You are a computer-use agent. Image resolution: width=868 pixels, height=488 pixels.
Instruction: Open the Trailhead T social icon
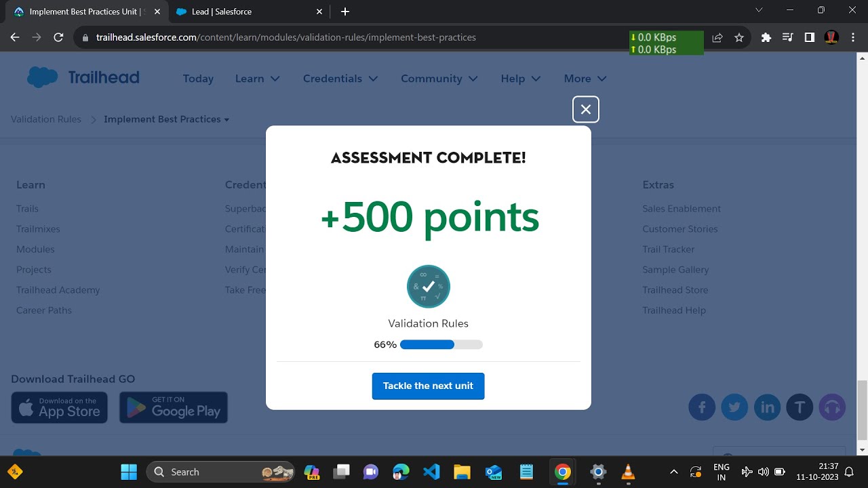[800, 407]
